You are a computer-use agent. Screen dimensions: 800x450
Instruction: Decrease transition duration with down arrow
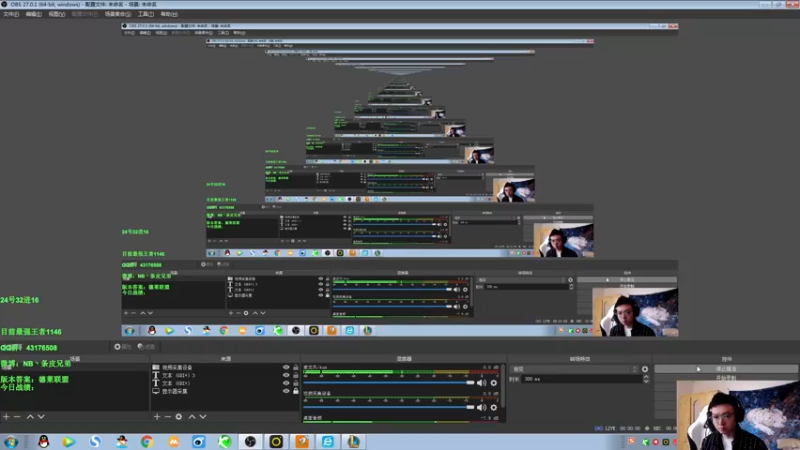pyautogui.click(x=646, y=381)
